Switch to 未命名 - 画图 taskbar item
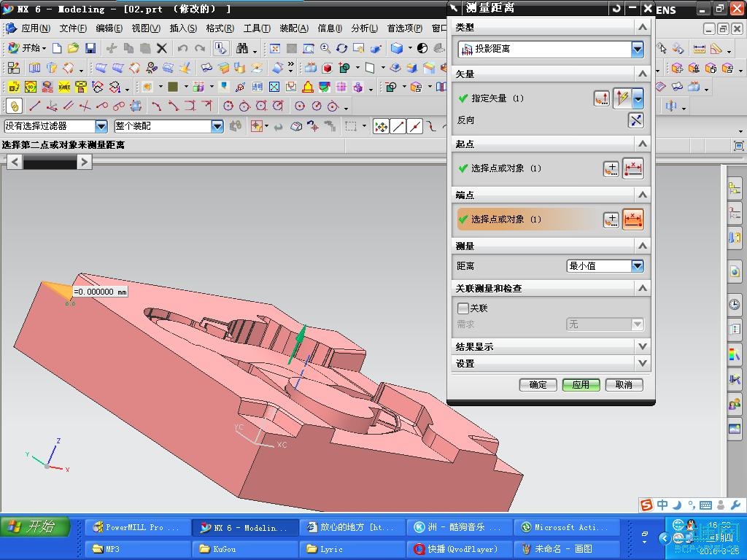 point(567,549)
